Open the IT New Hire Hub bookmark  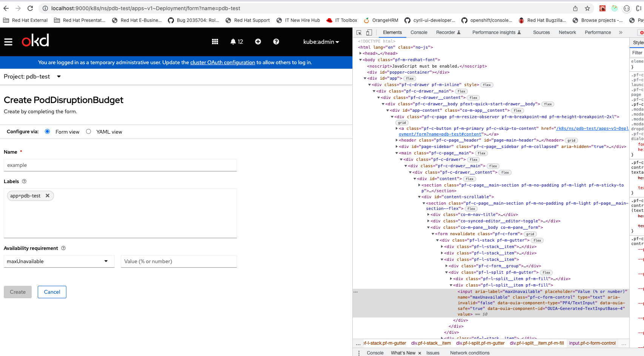298,20
